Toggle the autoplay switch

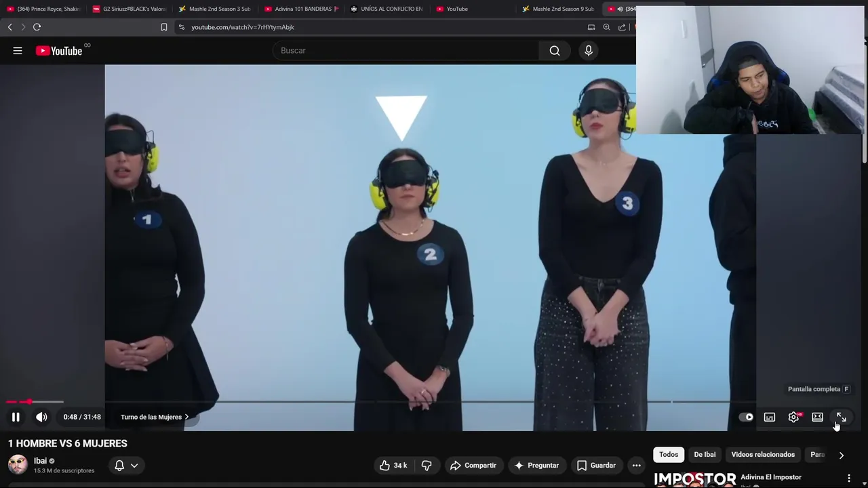coord(746,417)
